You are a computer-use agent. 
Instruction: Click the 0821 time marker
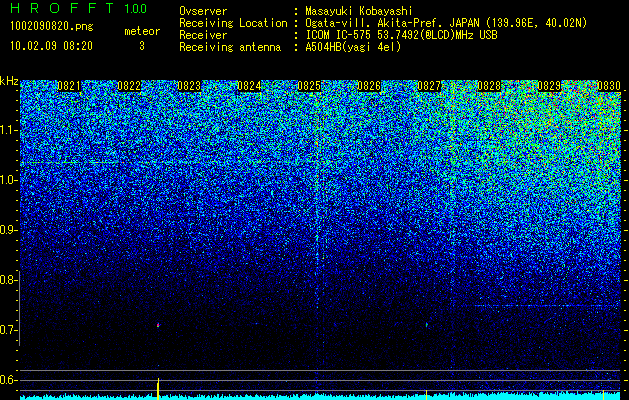(x=69, y=86)
